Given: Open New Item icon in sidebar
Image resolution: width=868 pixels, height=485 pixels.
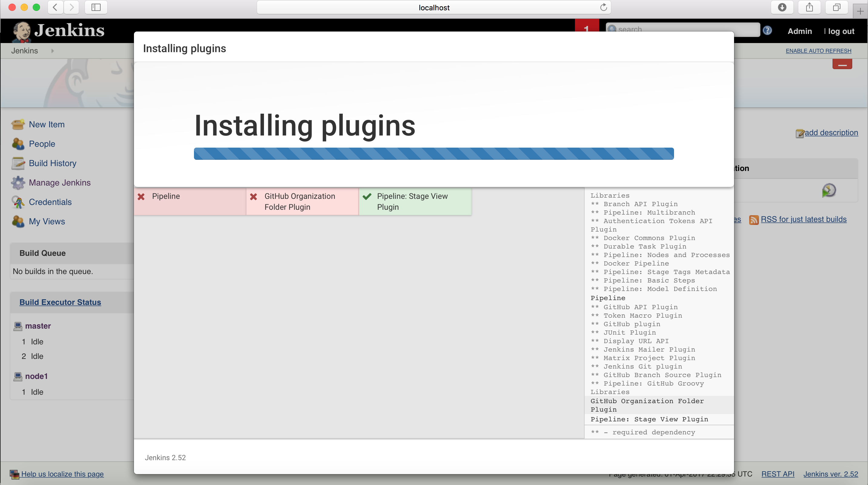Looking at the screenshot, I should (x=18, y=124).
